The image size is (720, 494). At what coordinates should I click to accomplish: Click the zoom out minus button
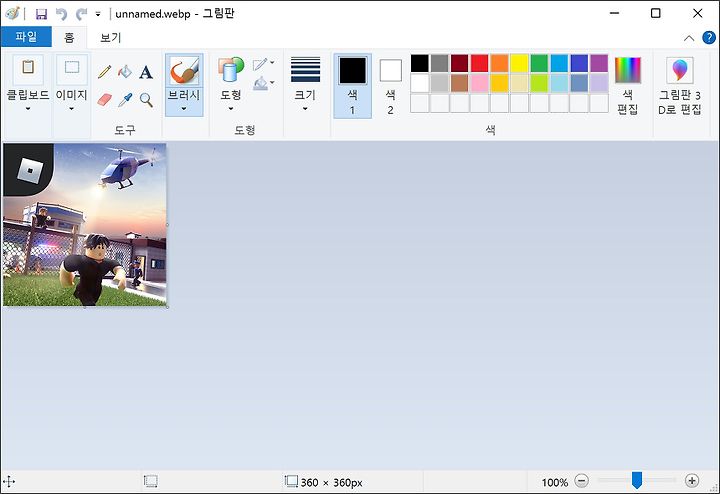pyautogui.click(x=581, y=481)
